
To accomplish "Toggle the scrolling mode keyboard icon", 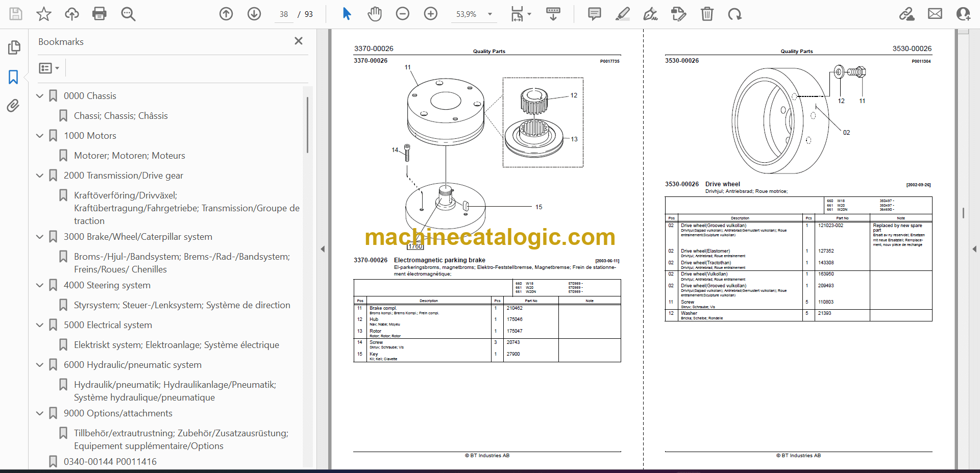I will [x=553, y=14].
